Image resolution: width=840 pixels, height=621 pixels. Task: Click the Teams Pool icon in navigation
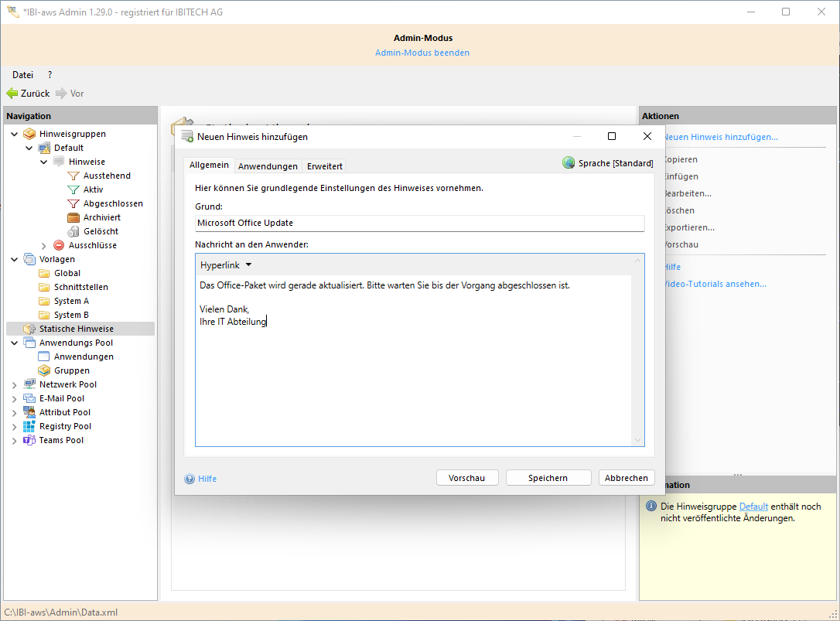pos(29,440)
